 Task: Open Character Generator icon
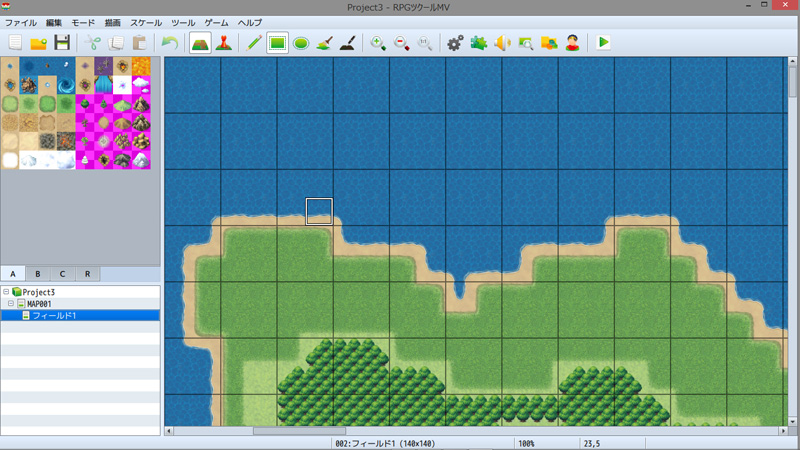[572, 43]
